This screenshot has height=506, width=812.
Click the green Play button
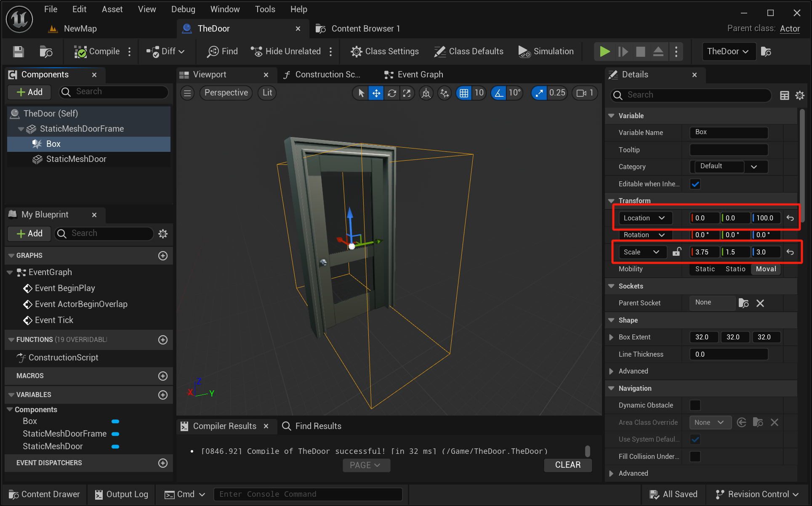pos(605,52)
